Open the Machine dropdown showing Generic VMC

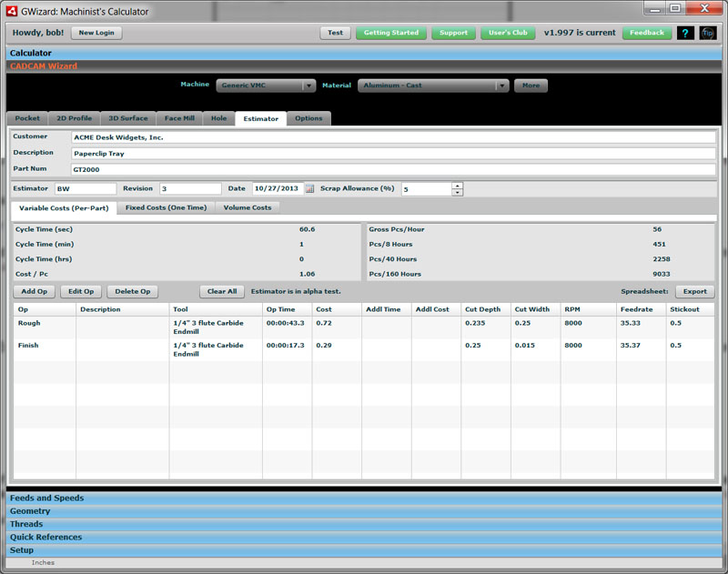click(264, 85)
